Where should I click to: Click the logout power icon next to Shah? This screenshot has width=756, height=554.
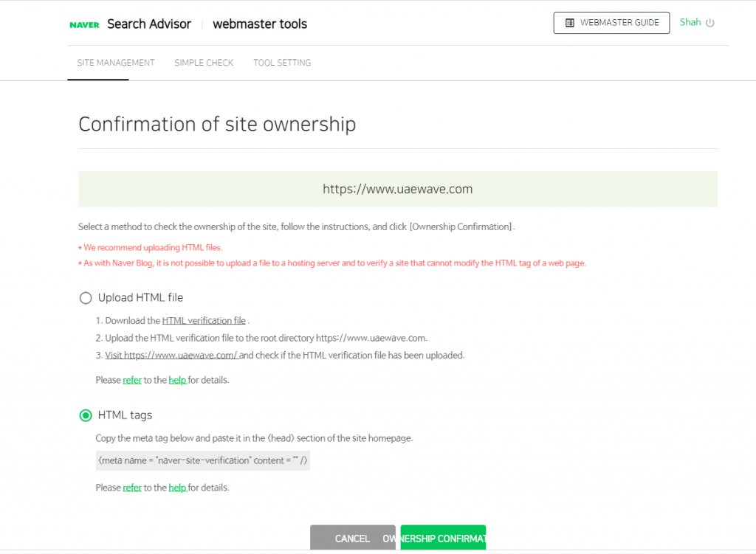709,23
